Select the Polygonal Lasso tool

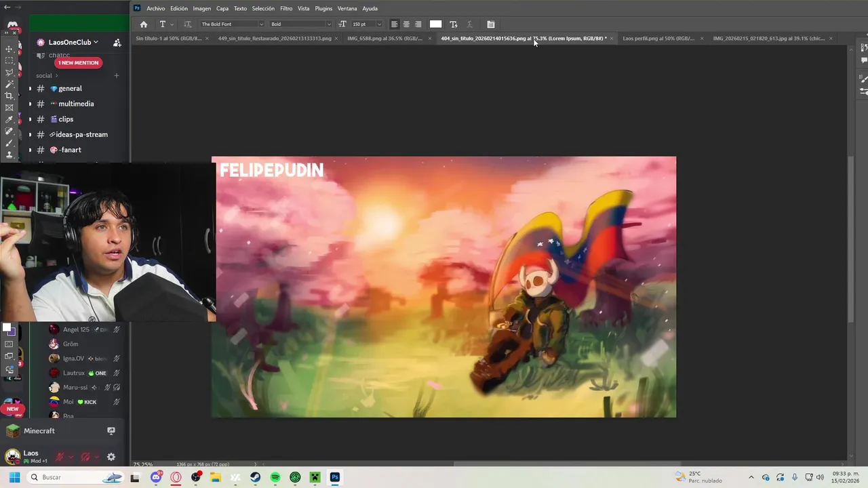(x=9, y=73)
